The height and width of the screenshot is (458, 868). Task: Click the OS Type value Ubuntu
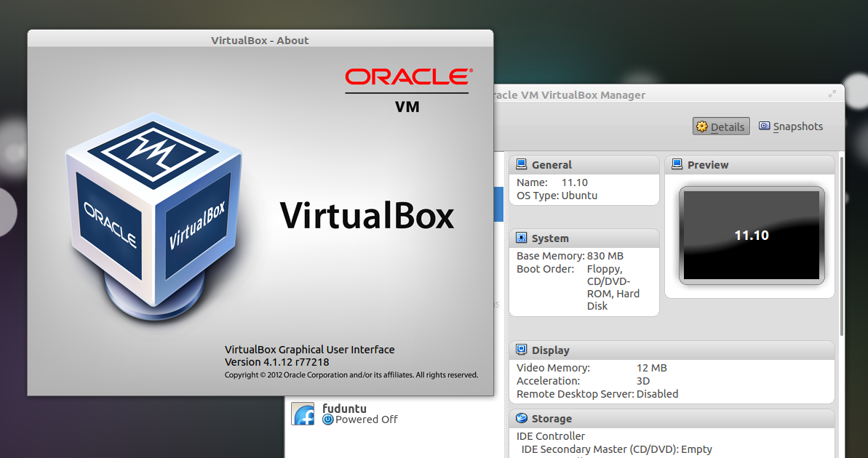coord(579,196)
